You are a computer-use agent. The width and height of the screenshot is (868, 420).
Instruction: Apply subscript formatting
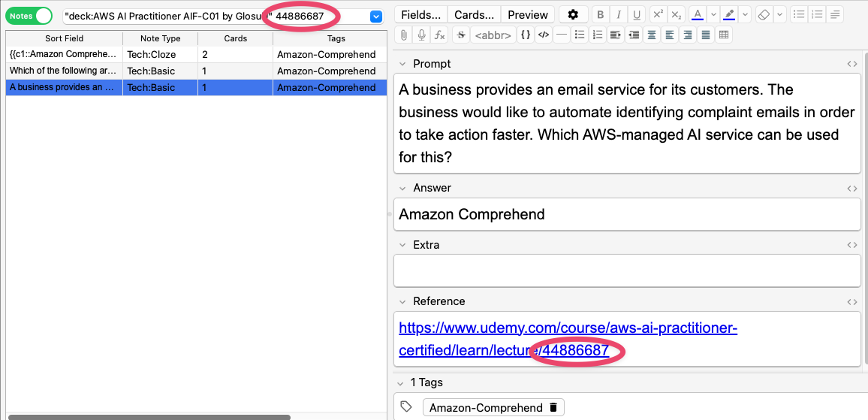click(675, 14)
